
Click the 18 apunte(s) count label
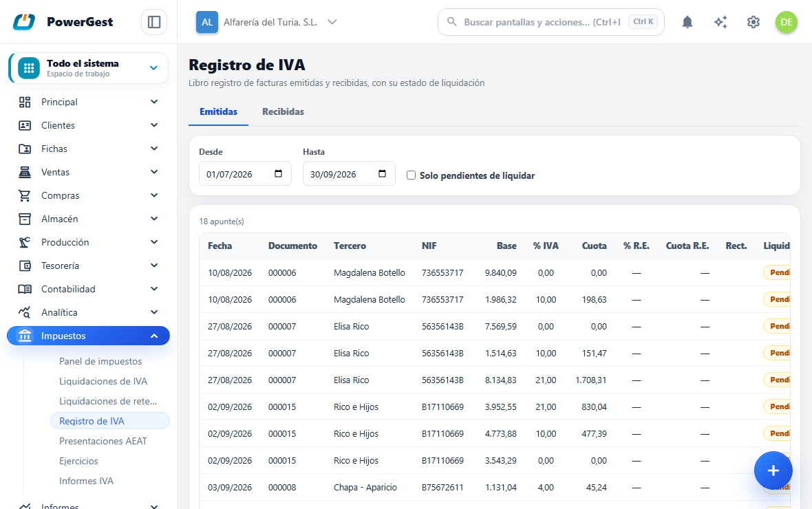(x=222, y=221)
